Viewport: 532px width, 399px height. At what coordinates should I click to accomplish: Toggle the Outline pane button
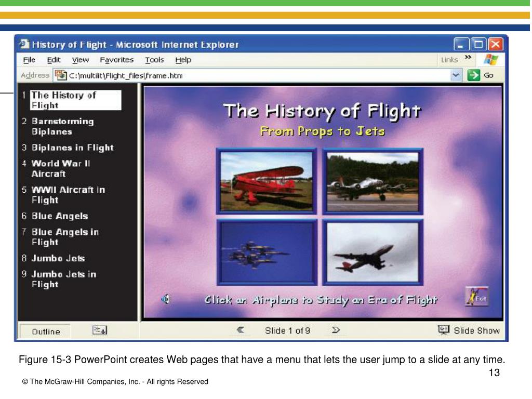(46, 331)
